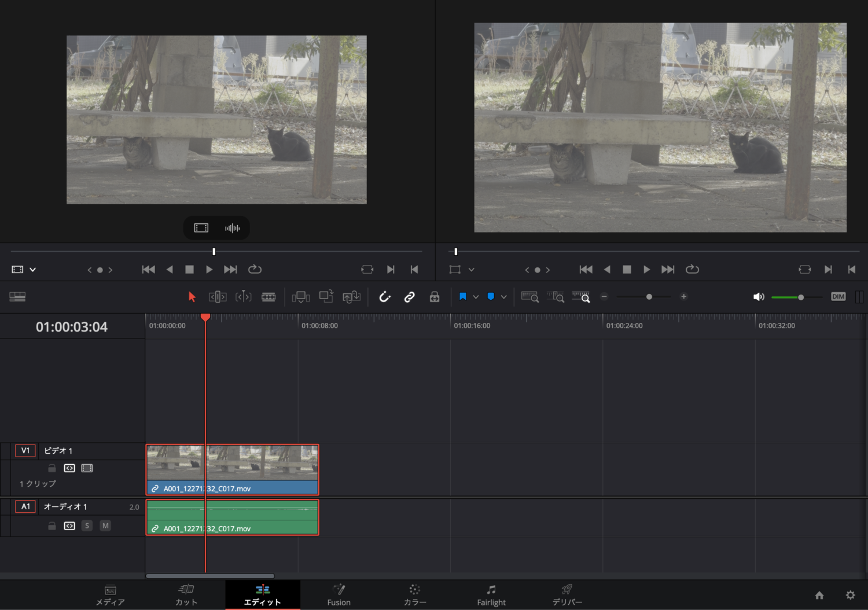Open flag color dropdown arrow
Image resolution: width=868 pixels, height=610 pixels.
pos(476,297)
